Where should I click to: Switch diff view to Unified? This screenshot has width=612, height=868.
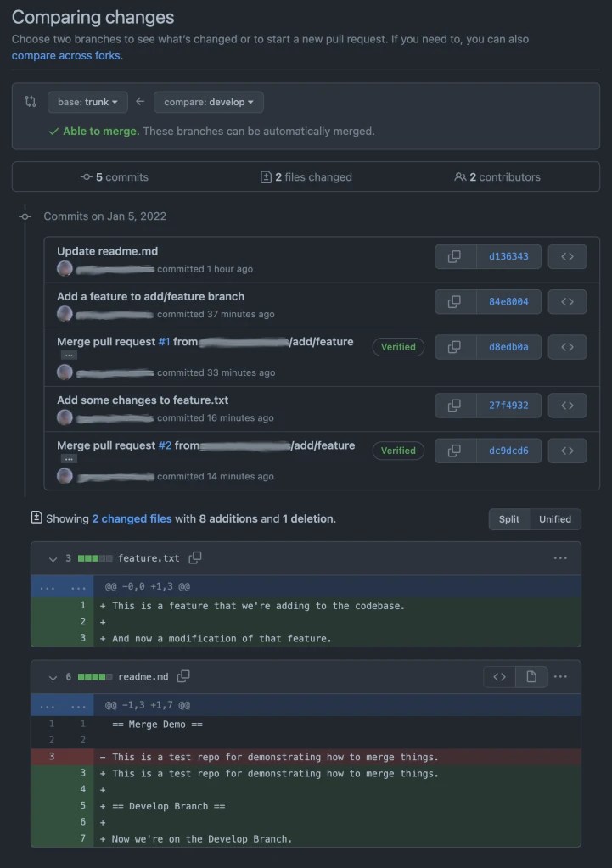click(x=555, y=519)
